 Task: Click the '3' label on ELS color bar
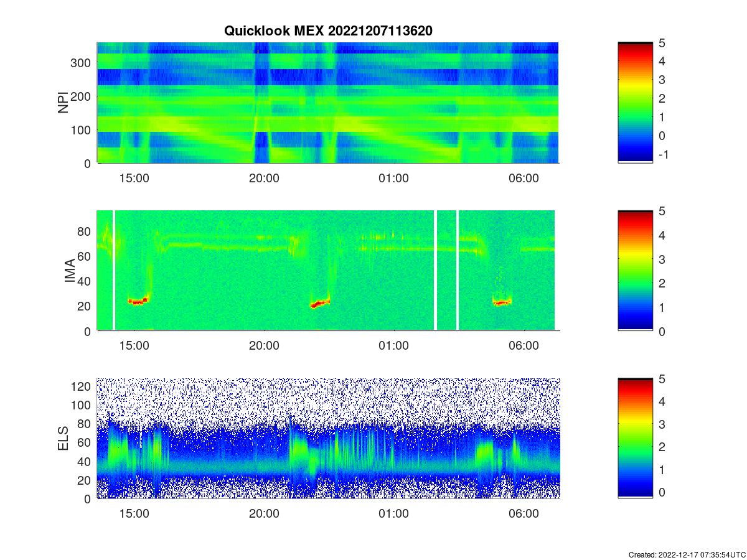[662, 424]
